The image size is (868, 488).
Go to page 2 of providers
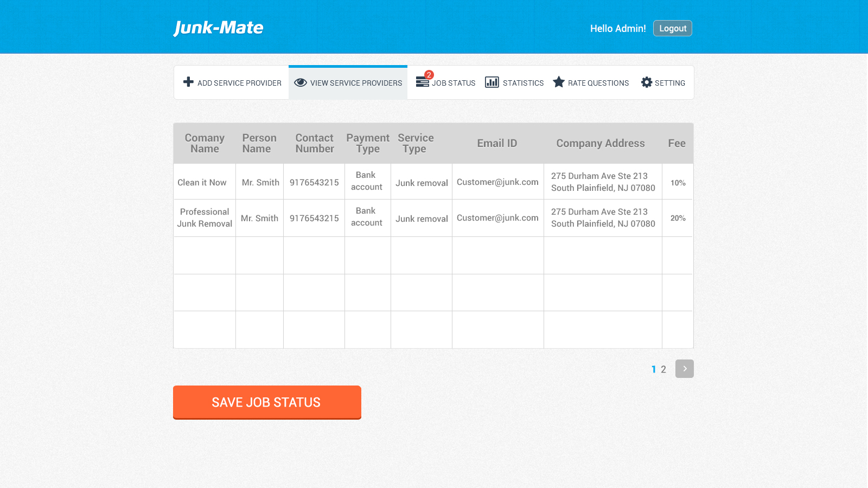point(663,369)
